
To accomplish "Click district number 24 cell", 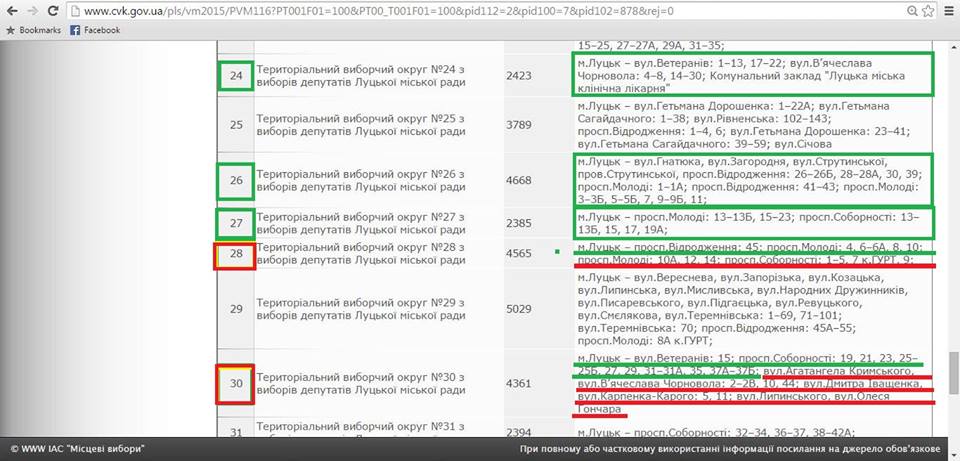I will pyautogui.click(x=237, y=74).
